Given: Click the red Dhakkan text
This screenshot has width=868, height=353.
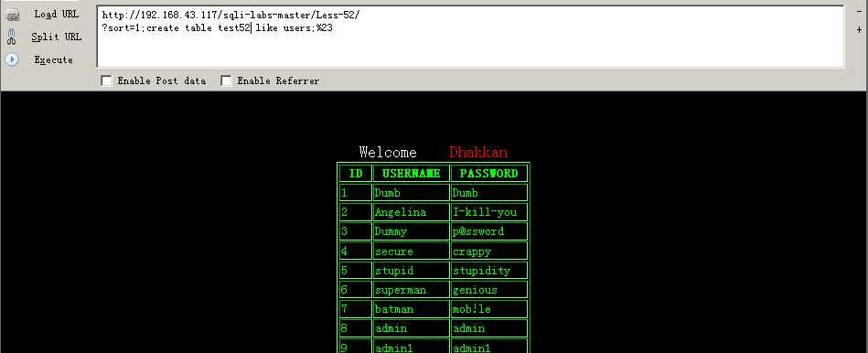Looking at the screenshot, I should 478,152.
